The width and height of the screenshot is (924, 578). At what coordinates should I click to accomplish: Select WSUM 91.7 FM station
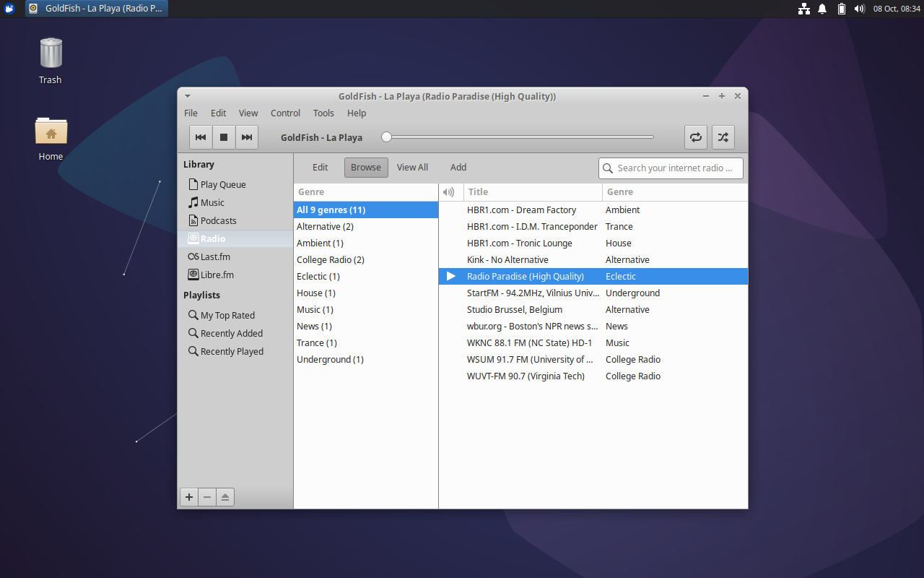click(593, 359)
